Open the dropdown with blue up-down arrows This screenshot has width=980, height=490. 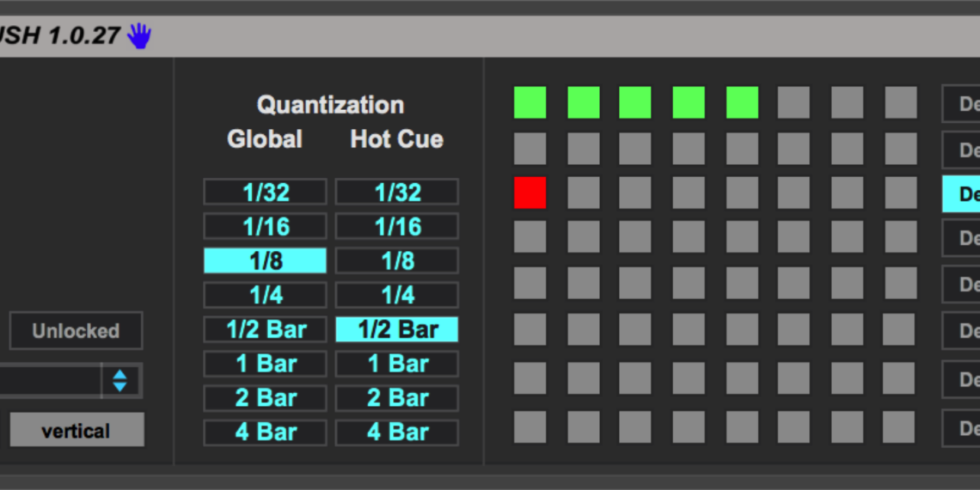coord(119,381)
